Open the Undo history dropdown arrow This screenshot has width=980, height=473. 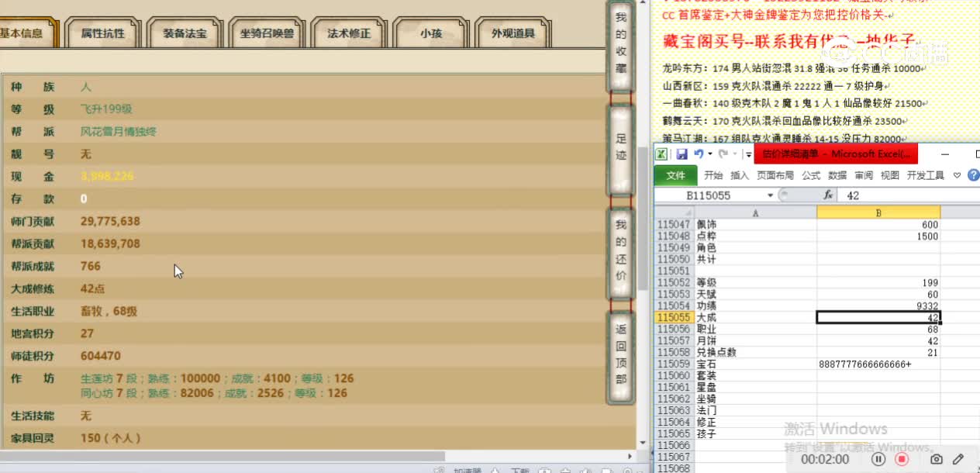[x=709, y=154]
